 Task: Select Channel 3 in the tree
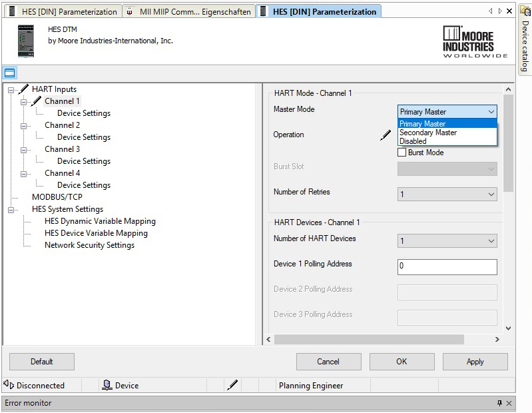pos(63,149)
